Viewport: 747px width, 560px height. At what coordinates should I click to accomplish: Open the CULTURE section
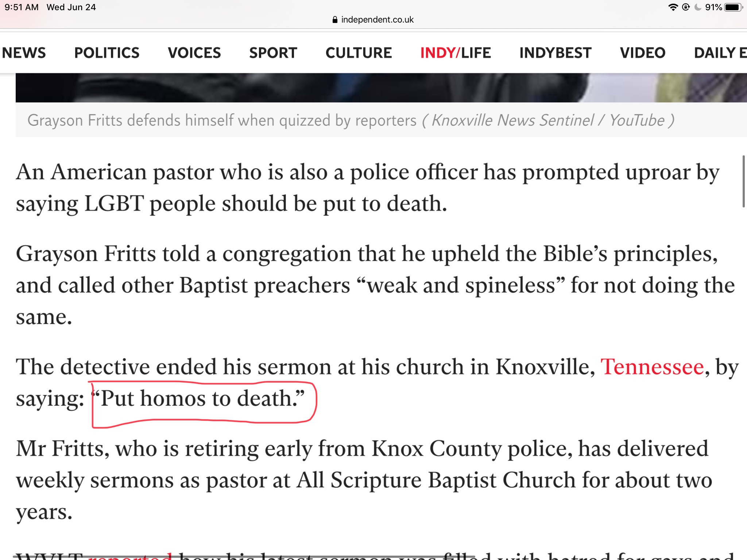(x=359, y=53)
